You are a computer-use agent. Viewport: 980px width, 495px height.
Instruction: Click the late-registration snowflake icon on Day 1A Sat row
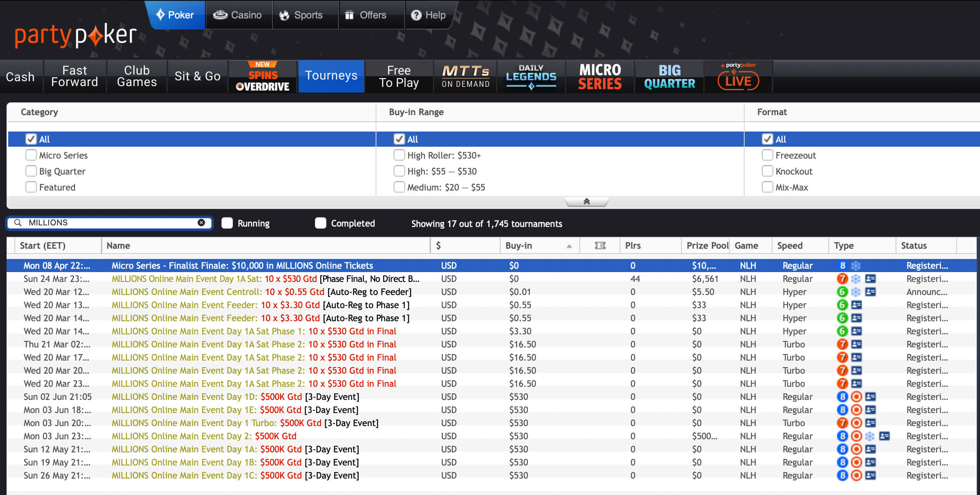pos(856,279)
